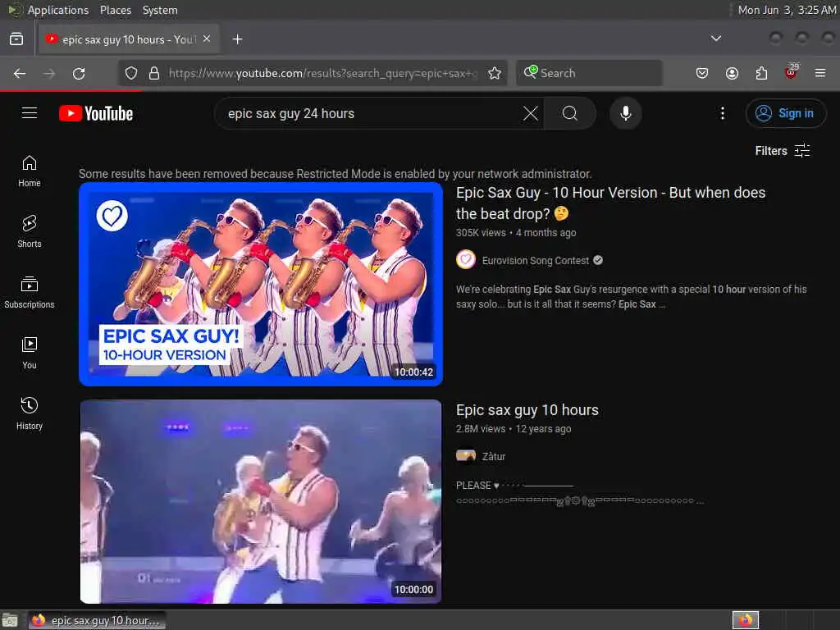Click the magnifier search button
840x630 pixels.
pos(570,113)
